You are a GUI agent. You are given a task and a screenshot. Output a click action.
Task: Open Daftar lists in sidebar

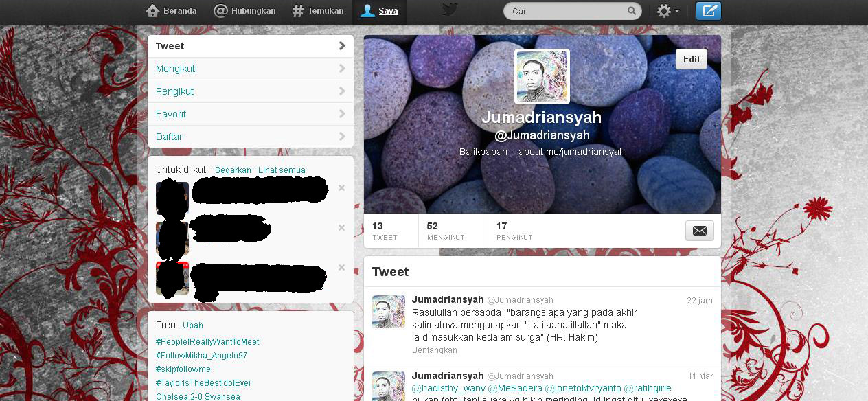point(251,137)
